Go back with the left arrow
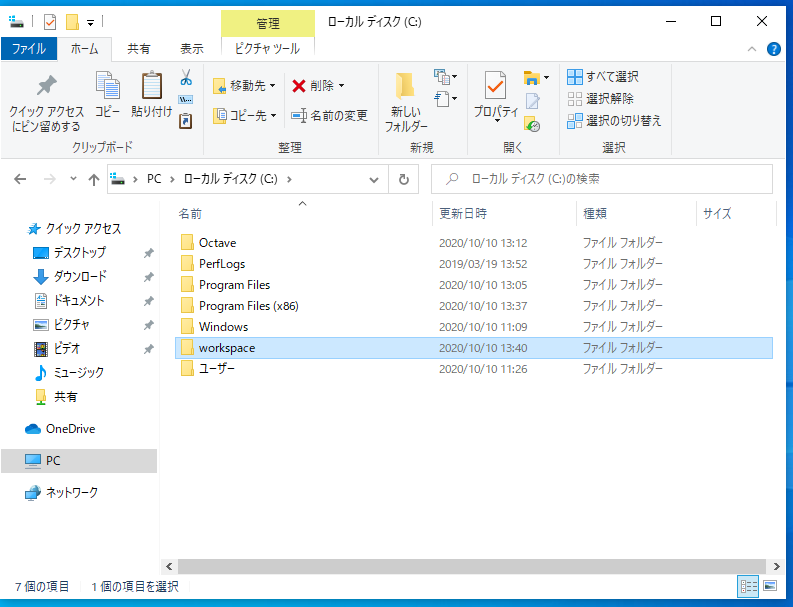 pyautogui.click(x=20, y=179)
